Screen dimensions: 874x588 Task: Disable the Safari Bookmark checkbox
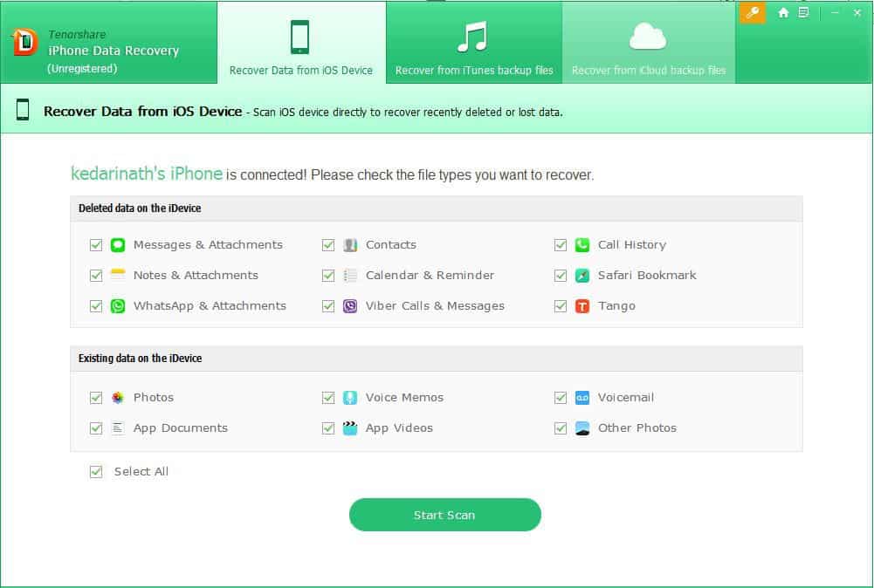click(x=561, y=276)
